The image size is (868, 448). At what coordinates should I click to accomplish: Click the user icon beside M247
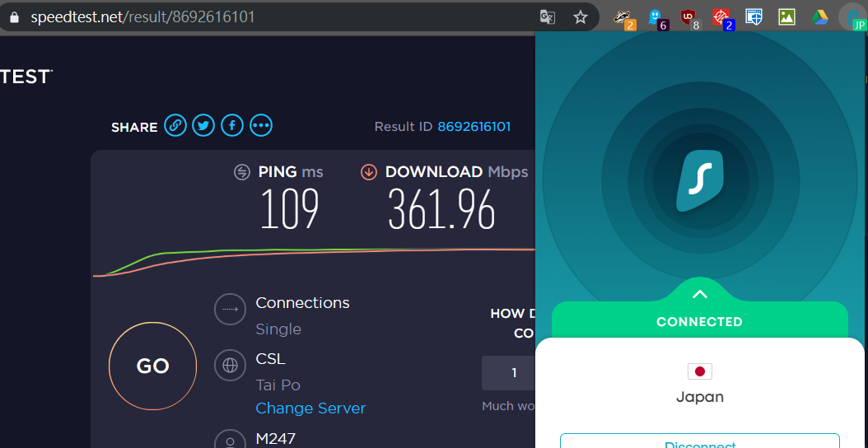coord(230,439)
